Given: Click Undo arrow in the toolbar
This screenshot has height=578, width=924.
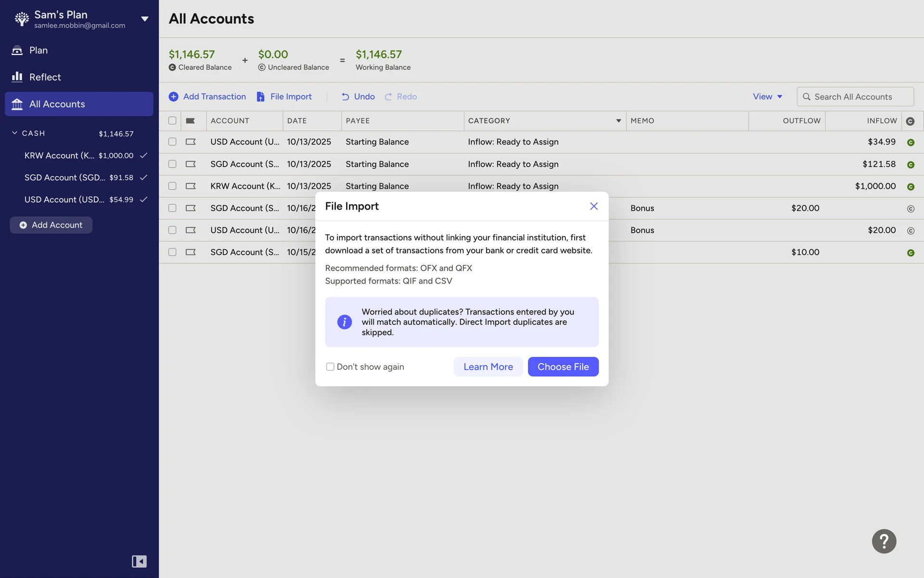Looking at the screenshot, I should 346,97.
